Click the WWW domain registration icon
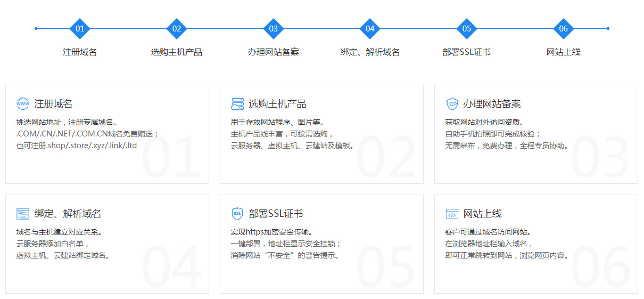The width and height of the screenshot is (644, 299). click(x=23, y=104)
